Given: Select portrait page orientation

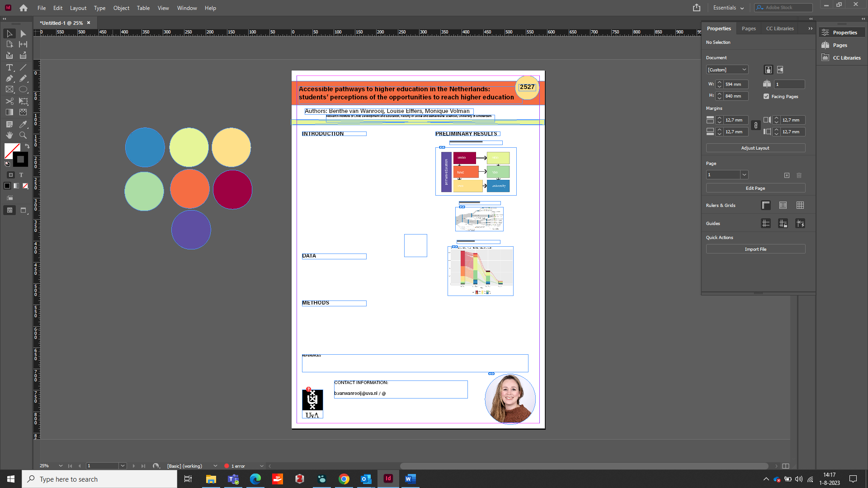Looking at the screenshot, I should pyautogui.click(x=768, y=70).
